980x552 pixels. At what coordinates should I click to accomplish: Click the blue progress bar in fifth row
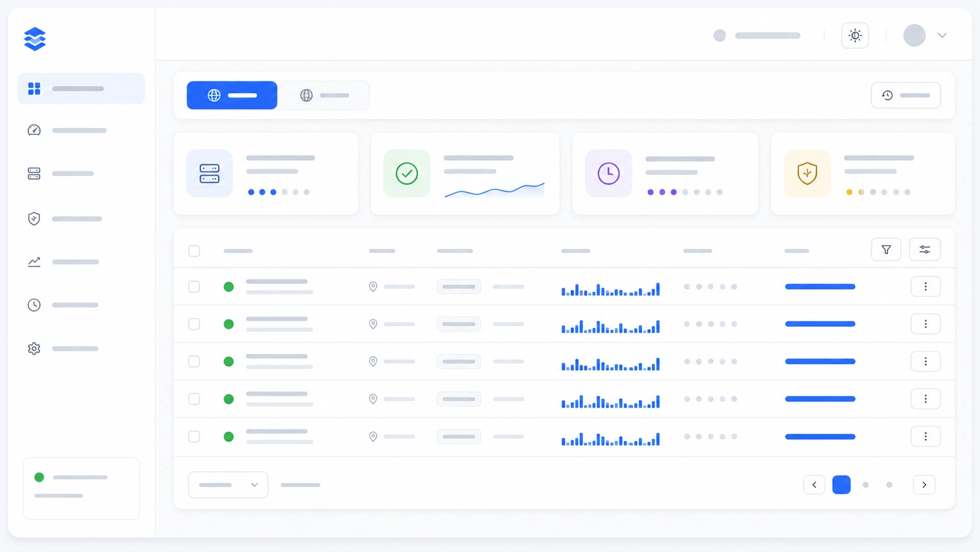[x=820, y=437]
